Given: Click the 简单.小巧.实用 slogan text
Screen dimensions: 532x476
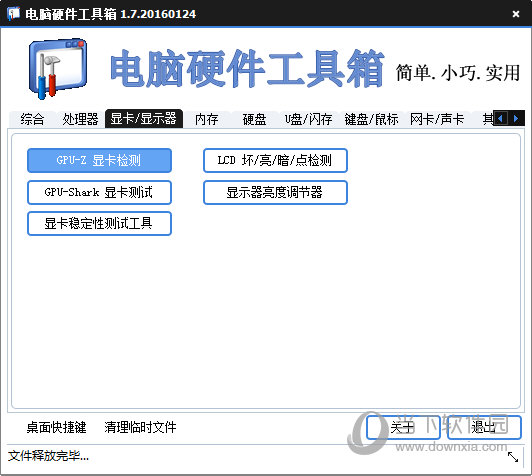Looking at the screenshot, I should (458, 73).
